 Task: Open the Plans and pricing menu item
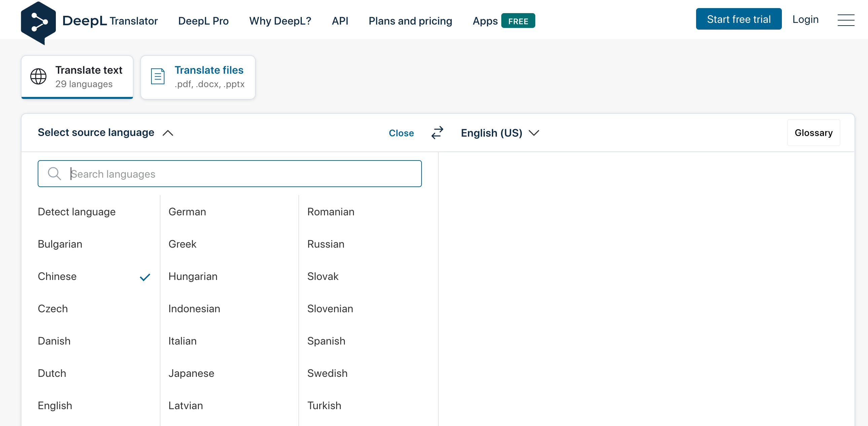[x=410, y=21]
